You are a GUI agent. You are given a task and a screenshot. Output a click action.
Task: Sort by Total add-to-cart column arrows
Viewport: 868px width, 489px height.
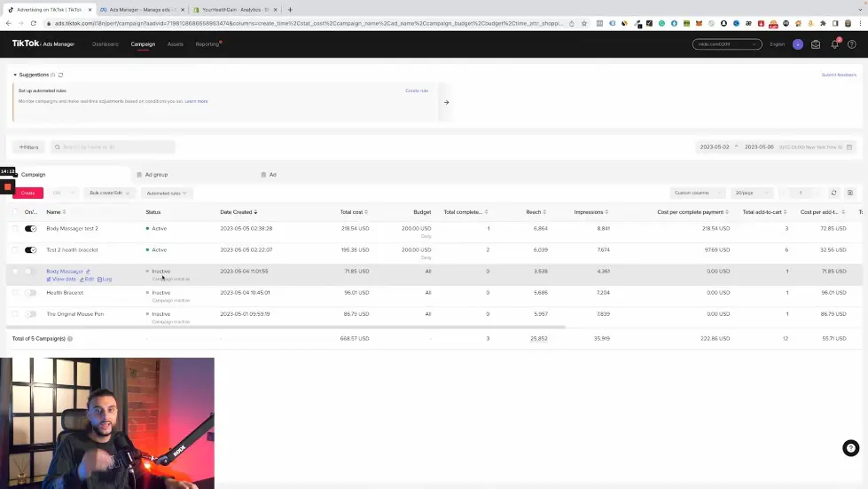[x=785, y=212]
